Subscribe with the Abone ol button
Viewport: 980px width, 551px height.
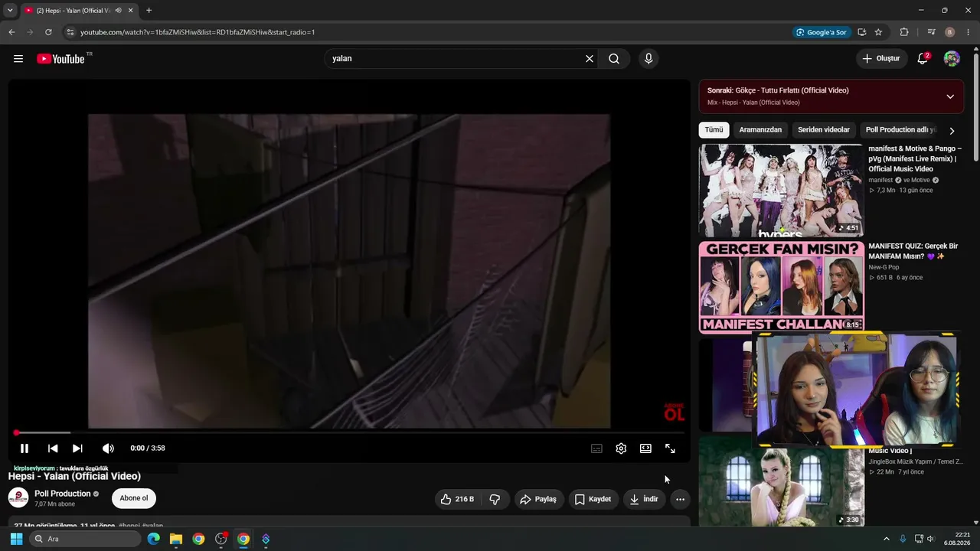click(x=134, y=498)
